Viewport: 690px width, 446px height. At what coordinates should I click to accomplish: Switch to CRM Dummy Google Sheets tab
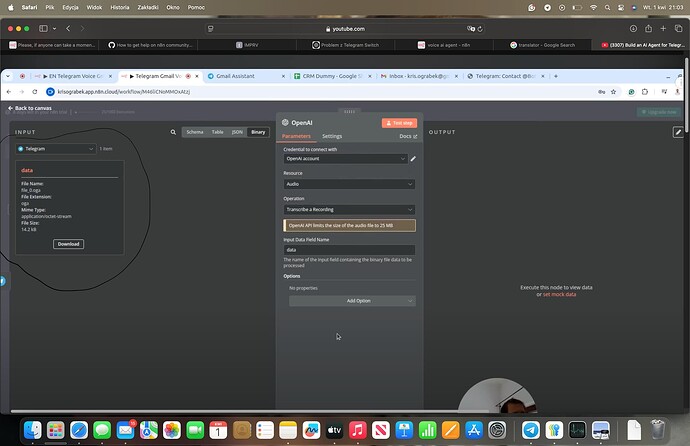click(332, 76)
